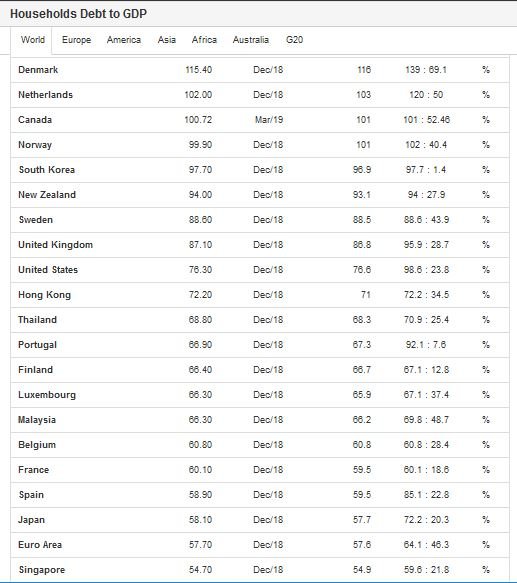The image size is (517, 583).
Task: Open the Euro Area link
Action: click(x=40, y=545)
